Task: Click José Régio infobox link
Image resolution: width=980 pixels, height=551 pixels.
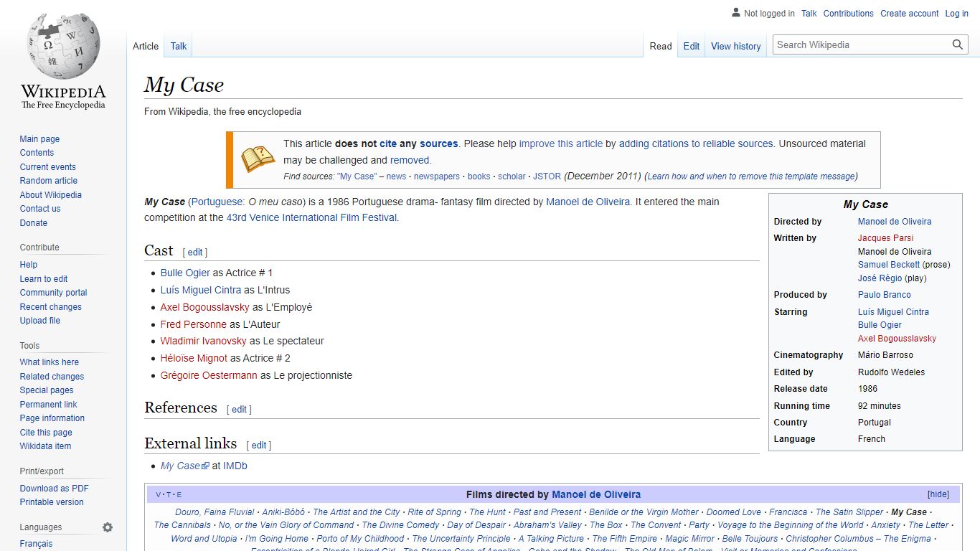Action: pyautogui.click(x=880, y=278)
